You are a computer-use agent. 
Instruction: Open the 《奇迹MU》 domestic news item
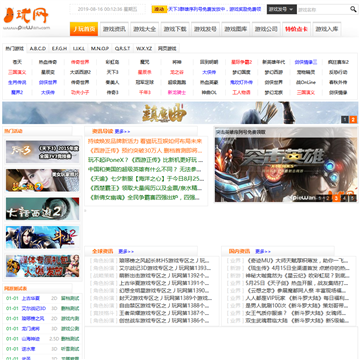297,261
